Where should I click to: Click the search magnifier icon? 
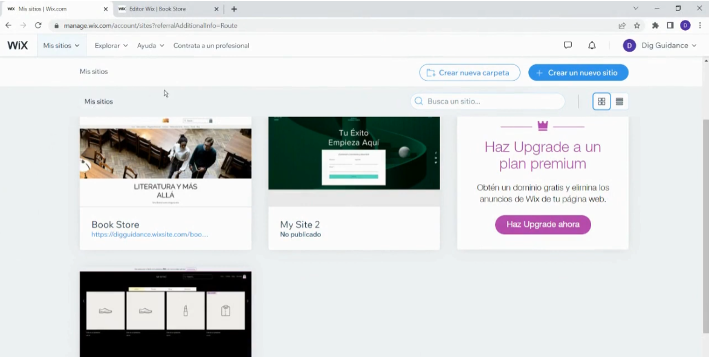[x=419, y=101]
